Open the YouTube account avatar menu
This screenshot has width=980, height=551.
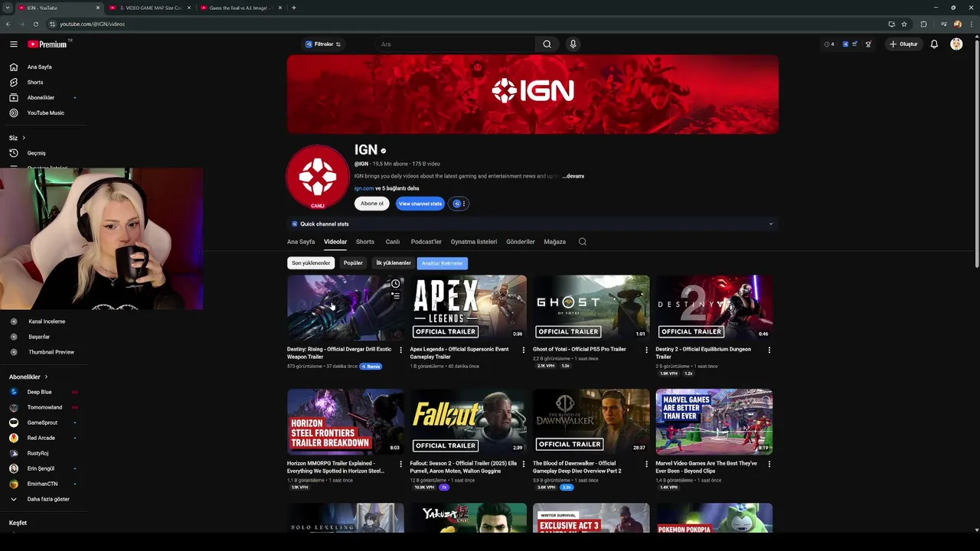[x=956, y=44]
